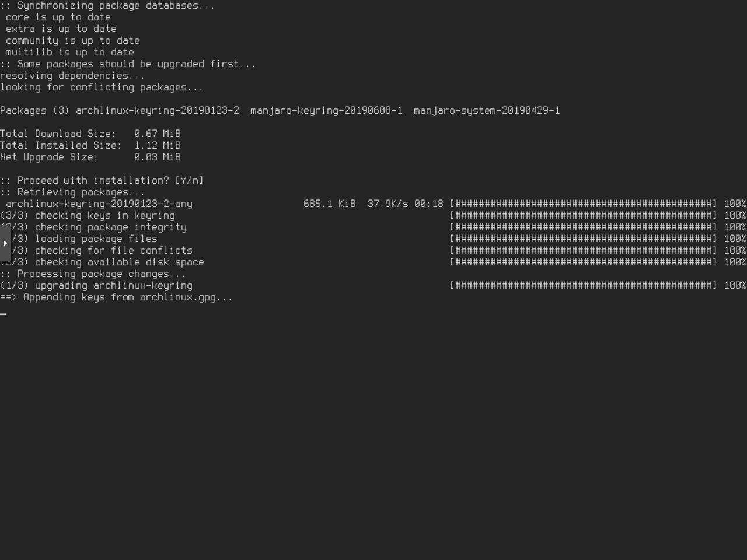Screen dimensions: 747x560
Task: Click the 'Synchronizing package databases...' line
Action: [108, 5]
